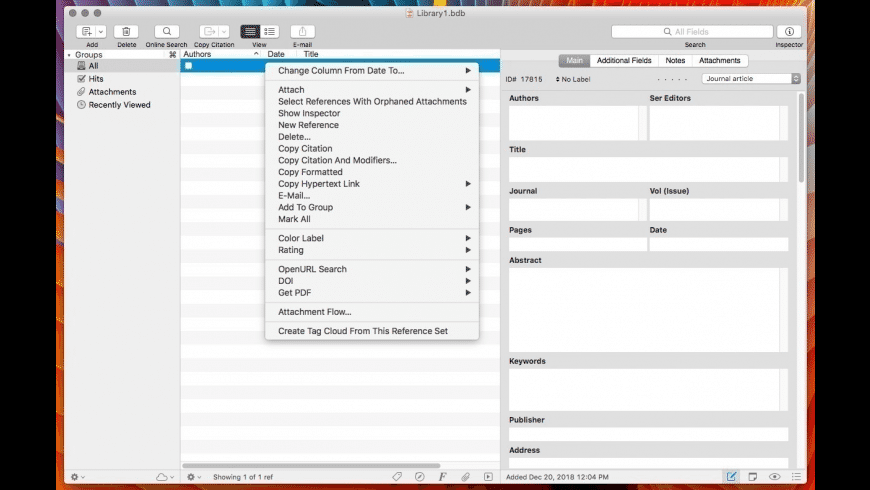Click the eye preview icon at bottom right
Screen dimensions: 870x490
click(775, 477)
